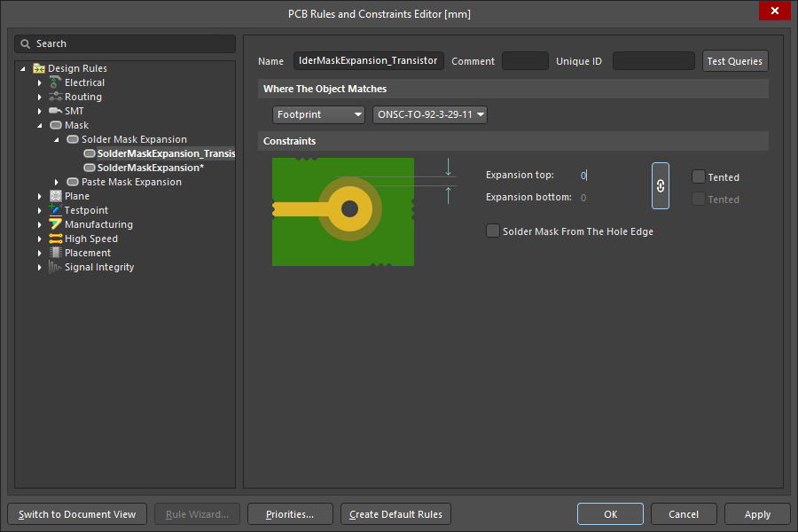
Task: Select the SMT rules category icon
Action: 54,111
